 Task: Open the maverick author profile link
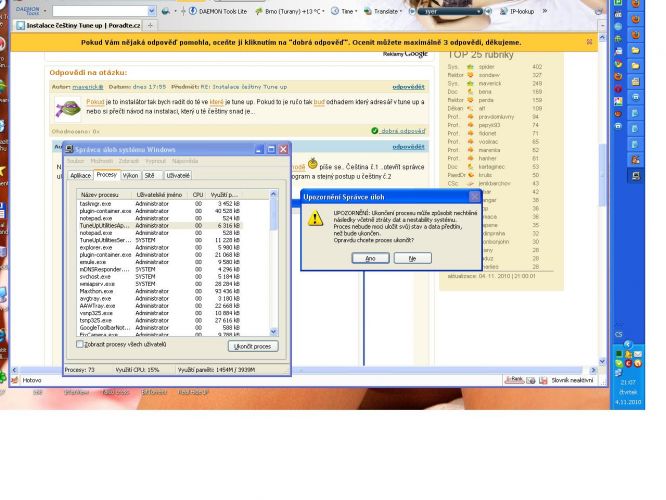pos(87,87)
